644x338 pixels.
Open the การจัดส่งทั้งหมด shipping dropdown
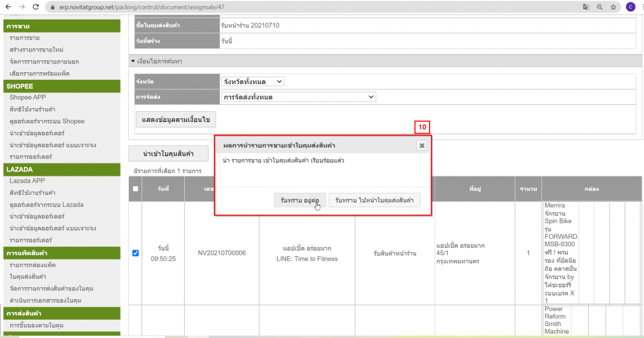click(x=298, y=97)
